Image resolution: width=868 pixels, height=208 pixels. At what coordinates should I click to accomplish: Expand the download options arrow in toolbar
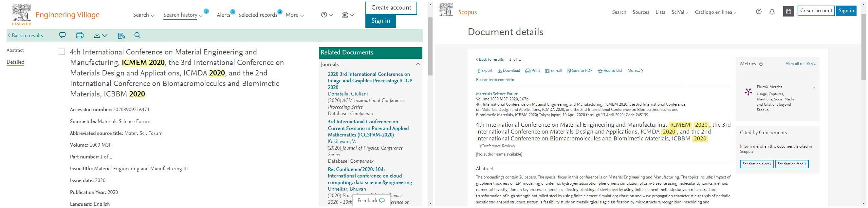[105, 35]
